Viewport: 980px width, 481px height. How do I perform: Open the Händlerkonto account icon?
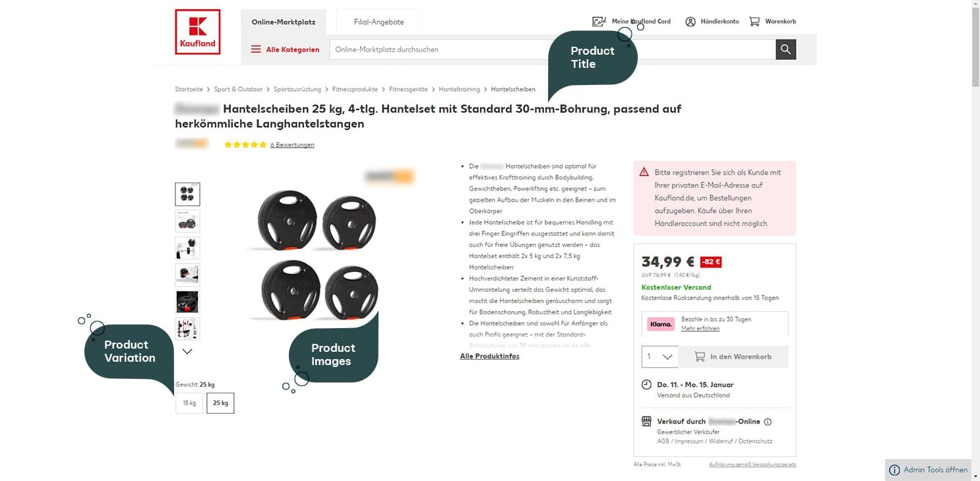coord(690,22)
